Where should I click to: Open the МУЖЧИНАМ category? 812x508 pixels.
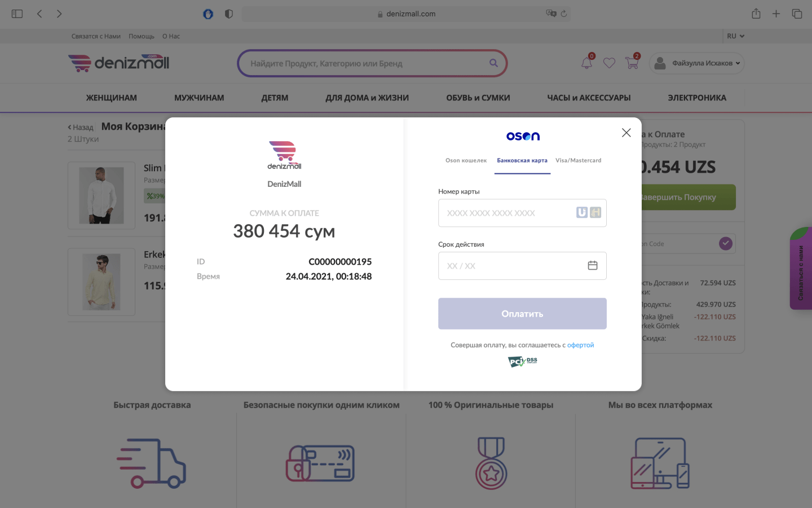point(199,98)
